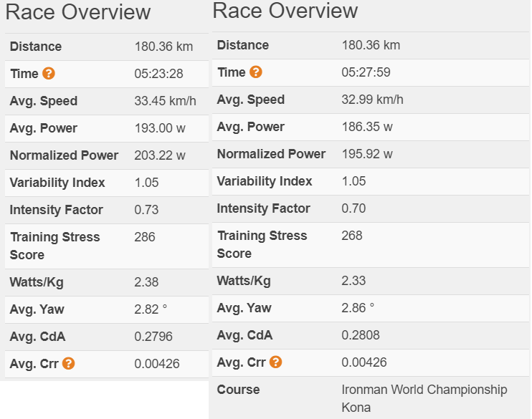Click the right Race Overview heading
This screenshot has height=419, width=532.
(285, 11)
